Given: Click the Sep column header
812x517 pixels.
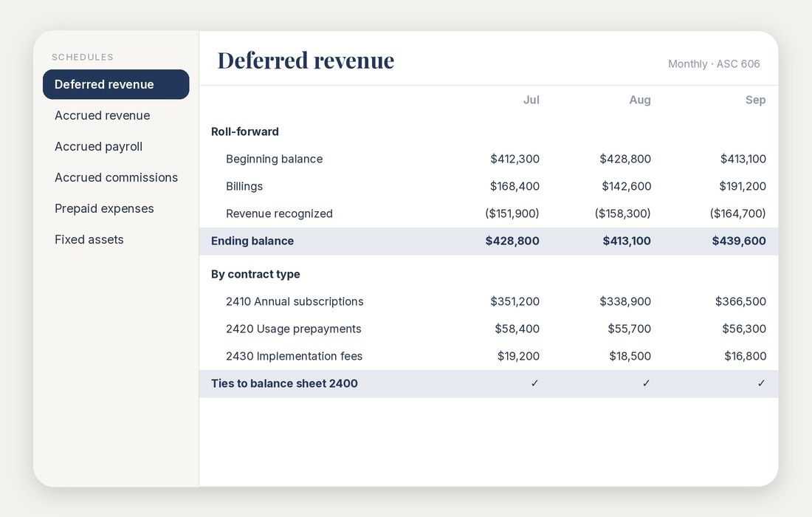Looking at the screenshot, I should pyautogui.click(x=756, y=100).
